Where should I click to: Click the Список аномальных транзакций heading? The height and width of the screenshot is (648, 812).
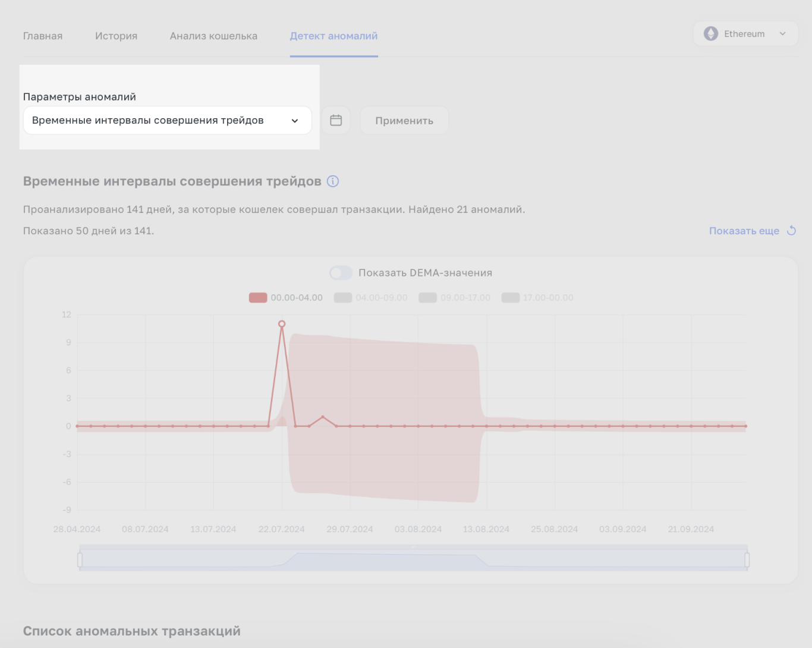[132, 631]
